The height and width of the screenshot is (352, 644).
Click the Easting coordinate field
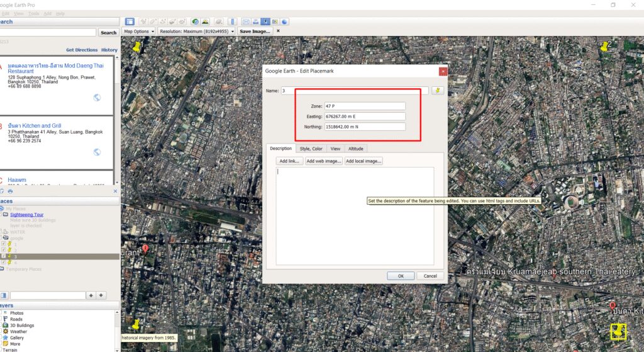pos(365,116)
